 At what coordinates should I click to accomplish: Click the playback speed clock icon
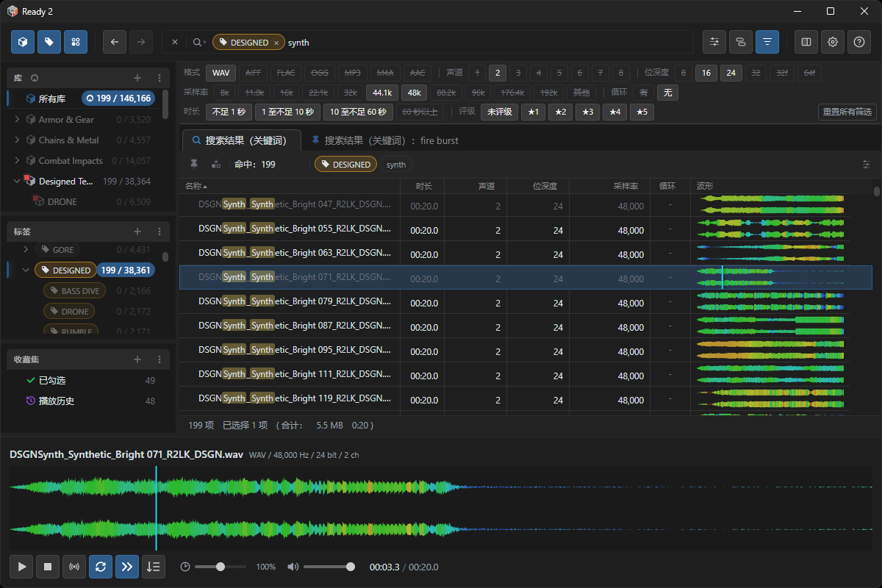[185, 567]
